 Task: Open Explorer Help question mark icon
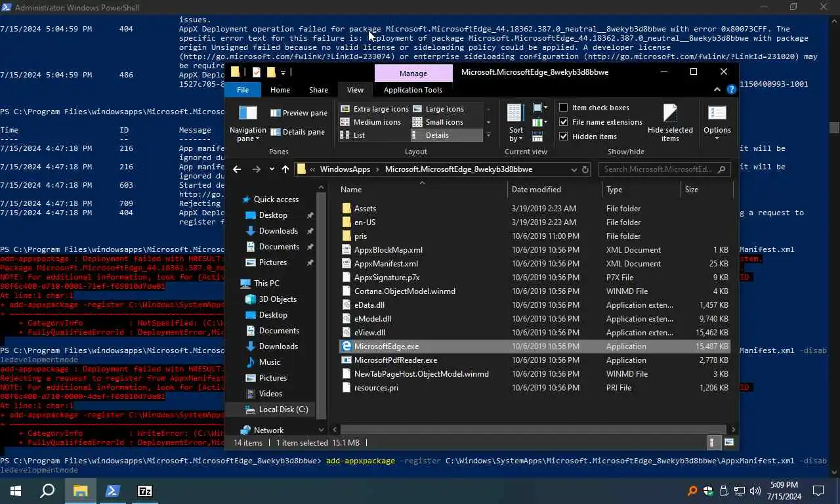point(732,90)
